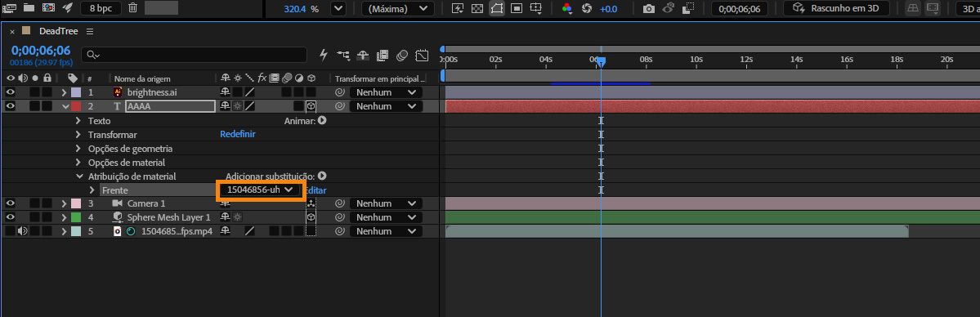The width and height of the screenshot is (980, 317).
Task: Click parent pick whip for brightness.ai layer
Action: pos(340,92)
